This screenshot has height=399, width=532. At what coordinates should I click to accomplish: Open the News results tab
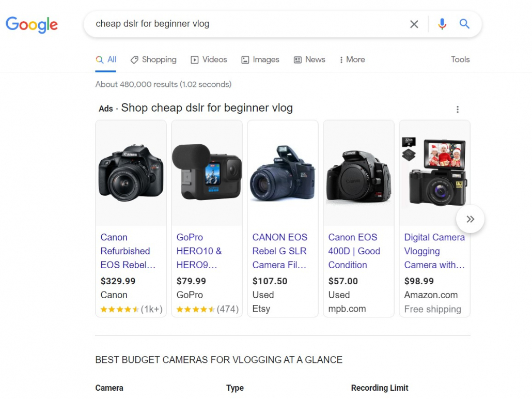point(309,59)
